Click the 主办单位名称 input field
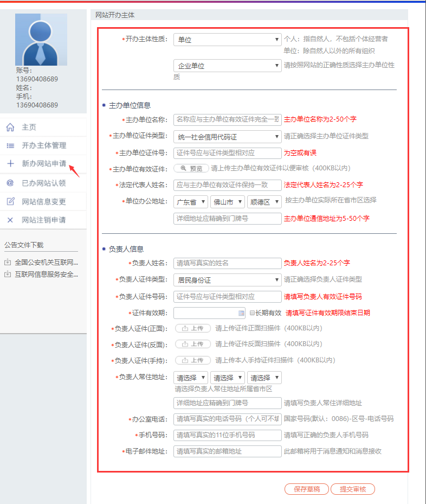The height and width of the screenshot is (504, 426). (227, 119)
